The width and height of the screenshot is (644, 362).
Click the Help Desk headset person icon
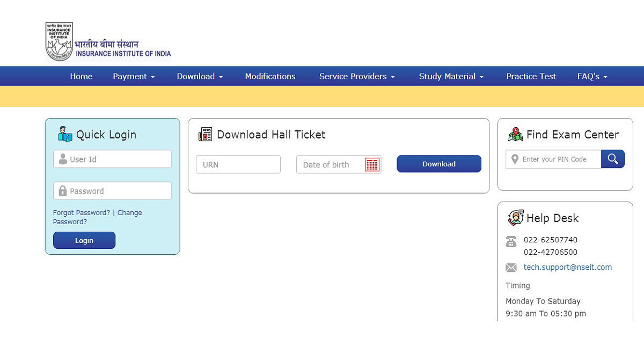point(515,218)
